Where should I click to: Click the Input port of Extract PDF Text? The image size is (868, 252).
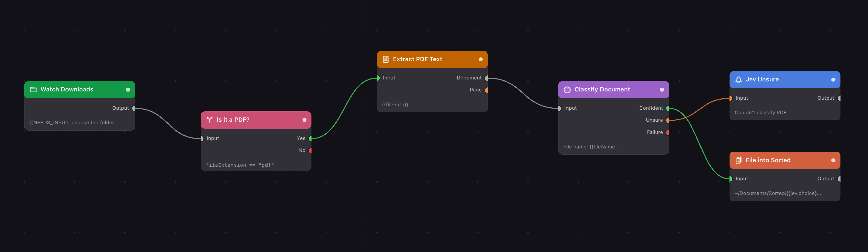point(378,78)
